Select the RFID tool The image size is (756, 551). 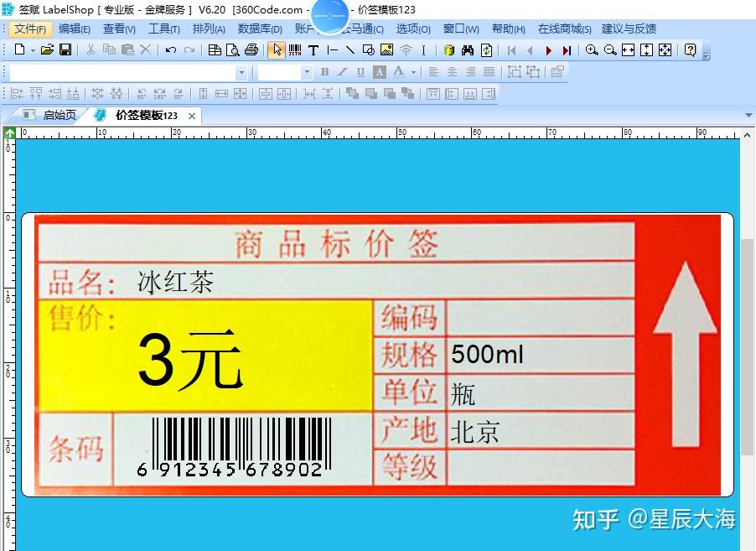(405, 50)
